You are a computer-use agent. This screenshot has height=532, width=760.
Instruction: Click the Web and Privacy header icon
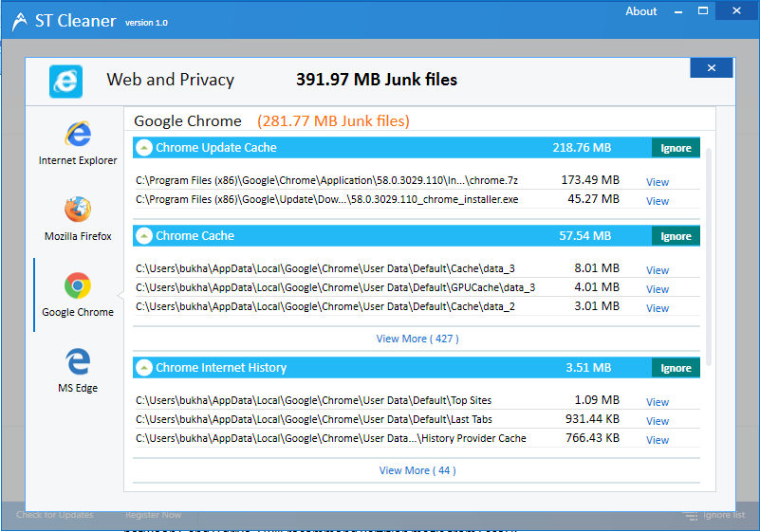(x=66, y=82)
